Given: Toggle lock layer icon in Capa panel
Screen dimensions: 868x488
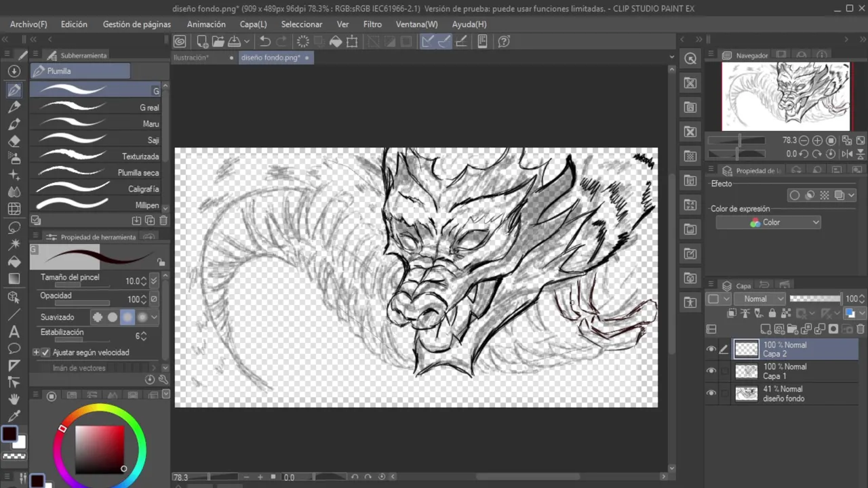Looking at the screenshot, I should [x=772, y=314].
